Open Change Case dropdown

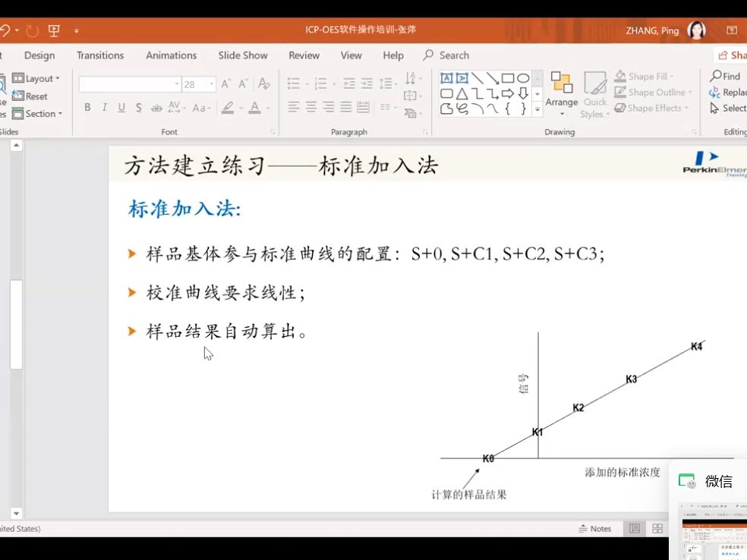coord(201,108)
